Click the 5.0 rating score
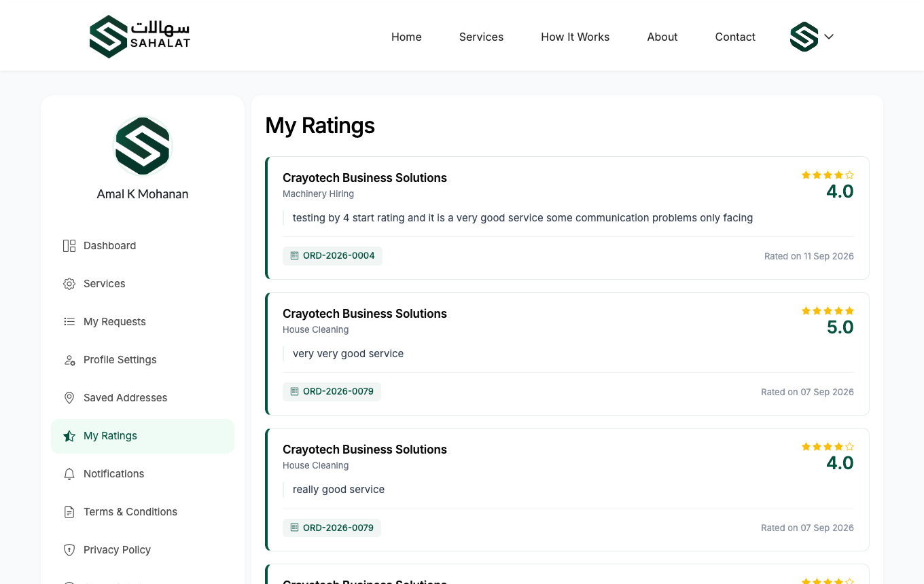Image resolution: width=924 pixels, height=584 pixels. coord(840,327)
